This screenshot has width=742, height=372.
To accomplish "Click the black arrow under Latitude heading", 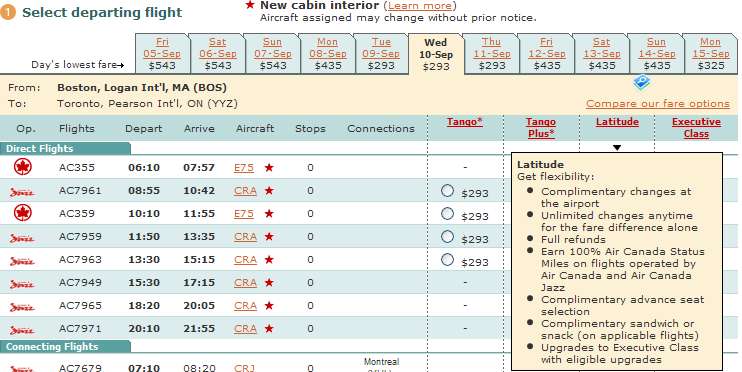I will 617,148.
